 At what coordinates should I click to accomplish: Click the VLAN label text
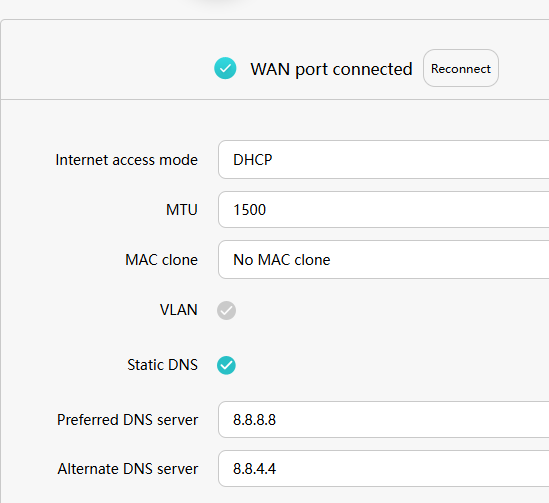[179, 310]
